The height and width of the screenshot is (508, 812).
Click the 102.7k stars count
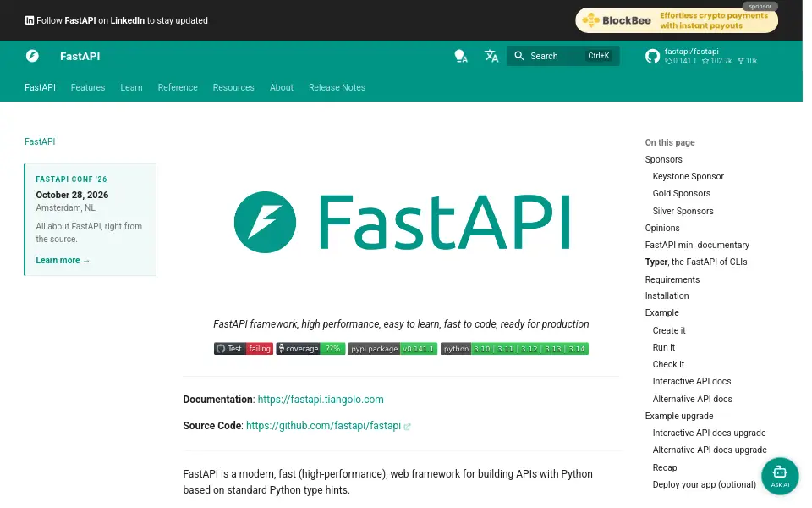717,61
